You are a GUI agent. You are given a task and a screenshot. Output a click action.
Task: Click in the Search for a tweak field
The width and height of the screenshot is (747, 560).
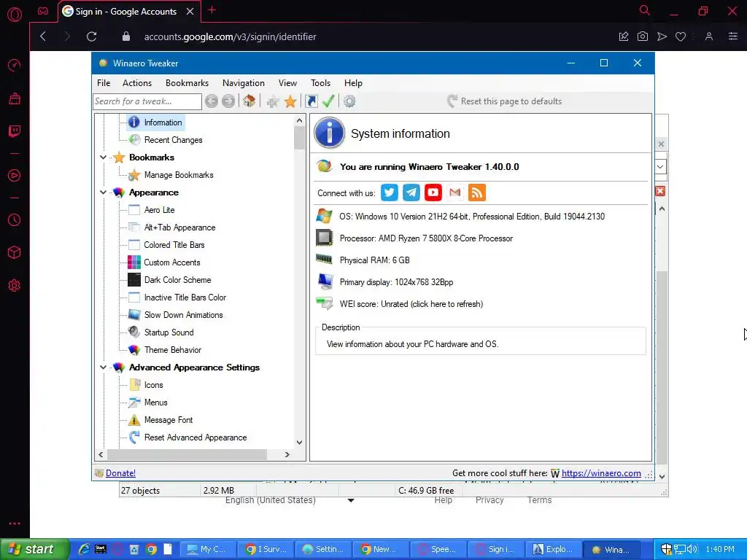(x=147, y=101)
